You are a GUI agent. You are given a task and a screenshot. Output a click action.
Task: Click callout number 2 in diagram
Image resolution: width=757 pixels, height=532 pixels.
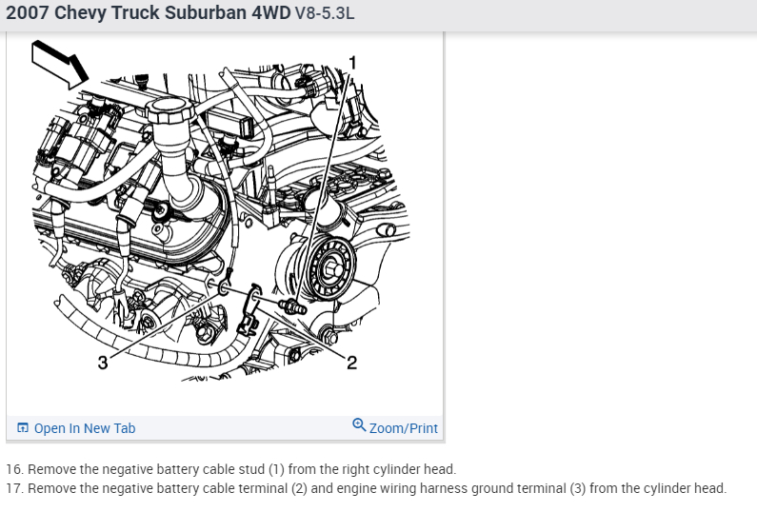pos(352,363)
